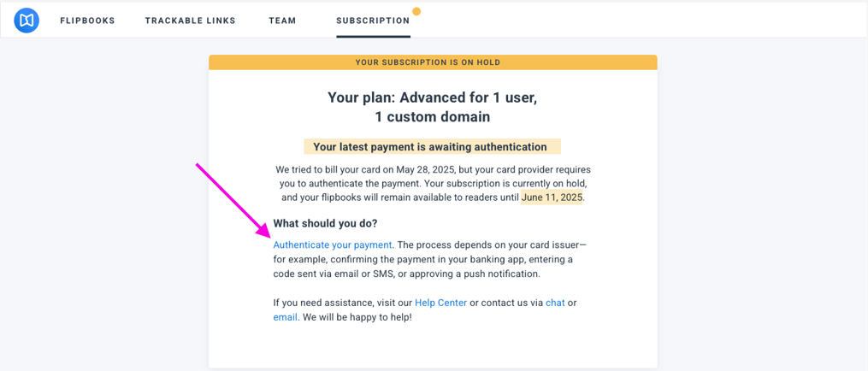Open the Flipbooks tab
The width and height of the screenshot is (868, 371).
pos(87,21)
